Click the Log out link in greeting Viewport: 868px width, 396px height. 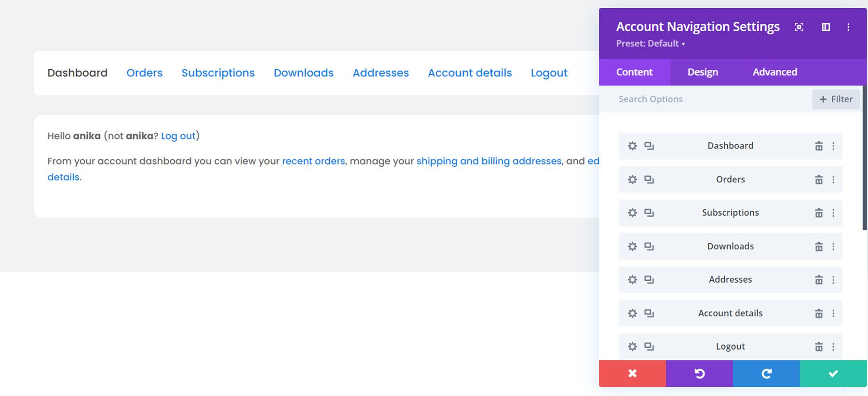(178, 136)
